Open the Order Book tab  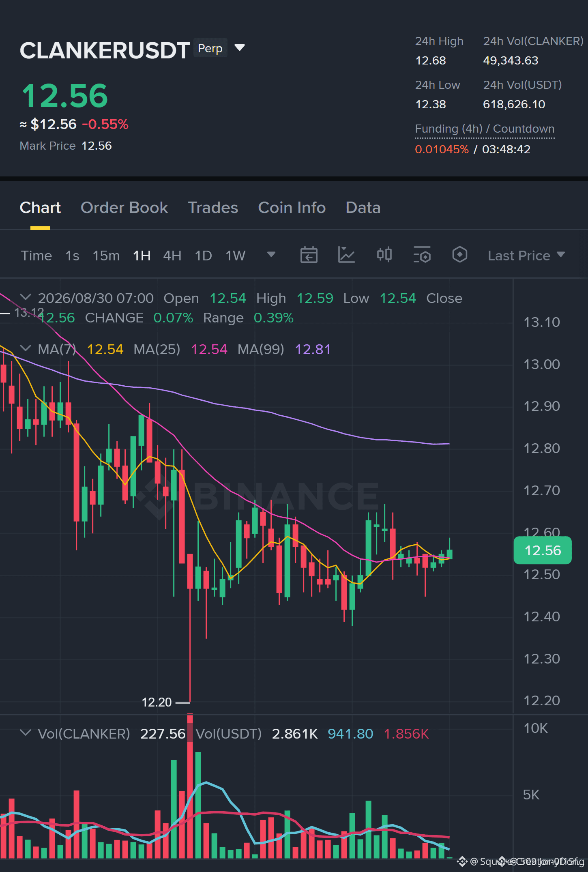coord(124,208)
